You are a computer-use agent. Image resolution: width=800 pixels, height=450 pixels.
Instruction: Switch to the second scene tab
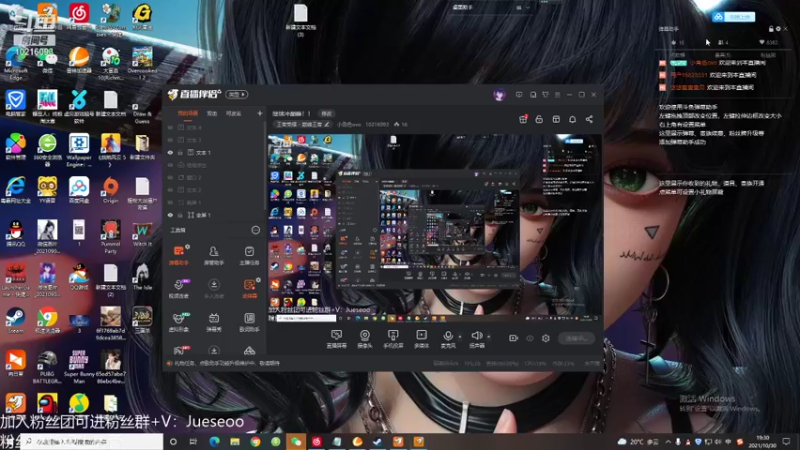point(212,113)
